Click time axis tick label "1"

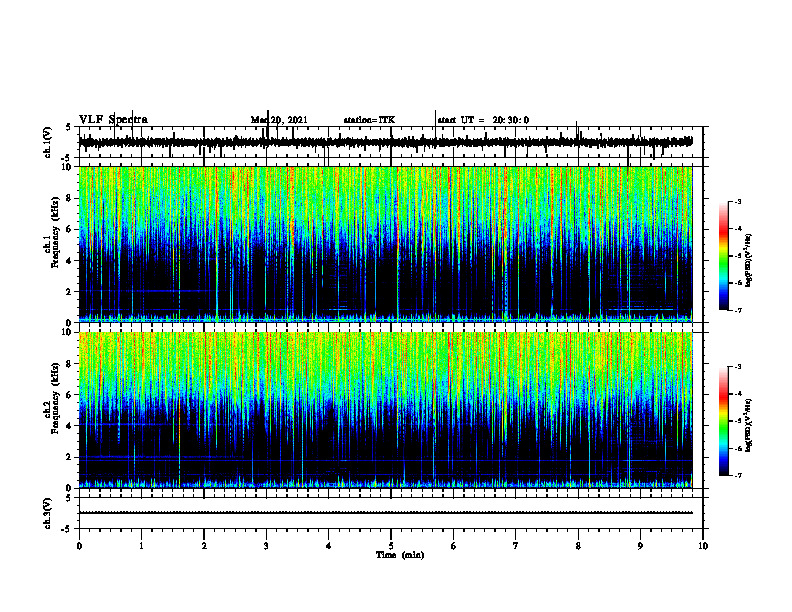(x=141, y=546)
